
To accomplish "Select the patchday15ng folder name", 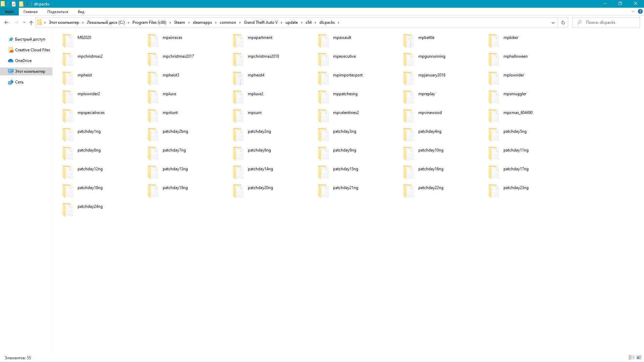I will click(345, 169).
